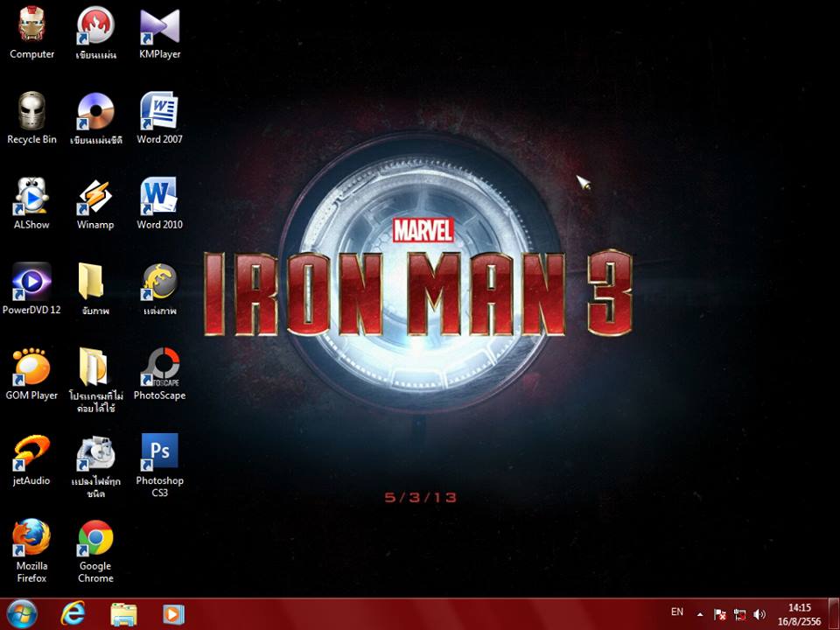840x630 pixels.
Task: Select the PowerDVD 12 shortcut
Action: pos(31,288)
